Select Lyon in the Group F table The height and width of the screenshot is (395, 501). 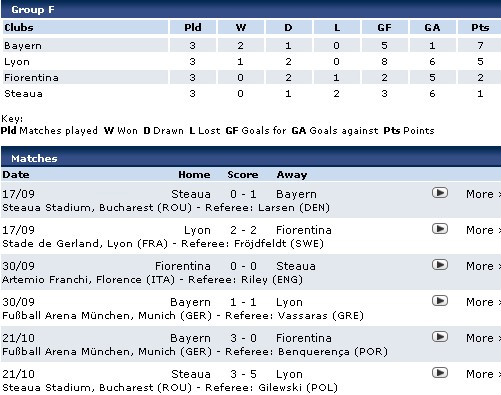pos(17,62)
